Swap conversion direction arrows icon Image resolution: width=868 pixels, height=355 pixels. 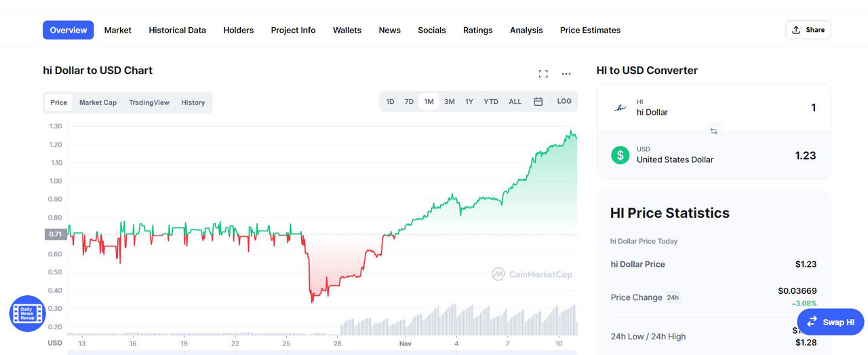[x=713, y=131]
